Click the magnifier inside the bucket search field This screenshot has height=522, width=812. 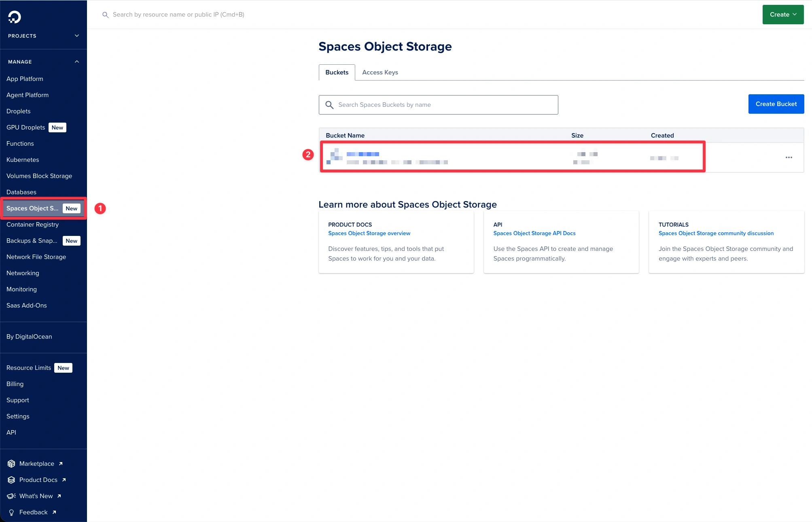tap(330, 104)
